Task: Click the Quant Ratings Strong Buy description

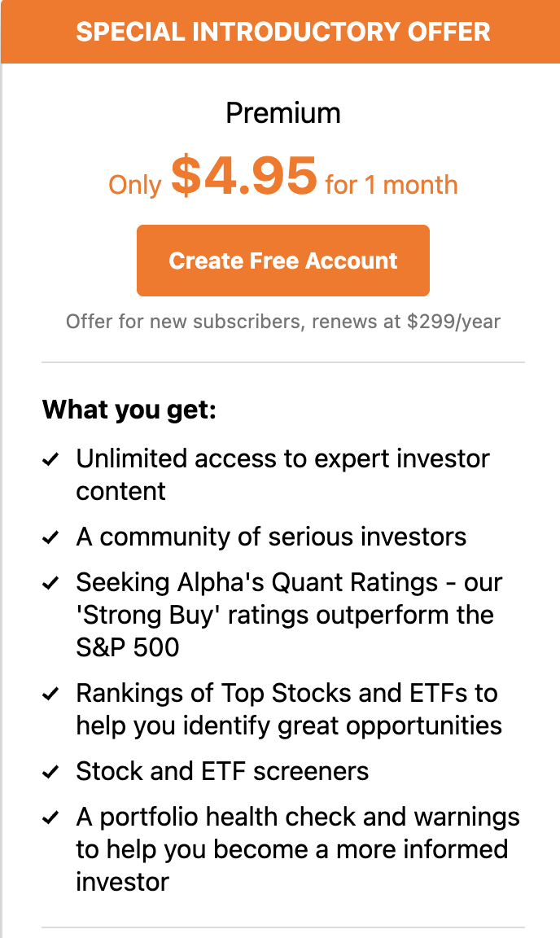Action: [x=289, y=615]
